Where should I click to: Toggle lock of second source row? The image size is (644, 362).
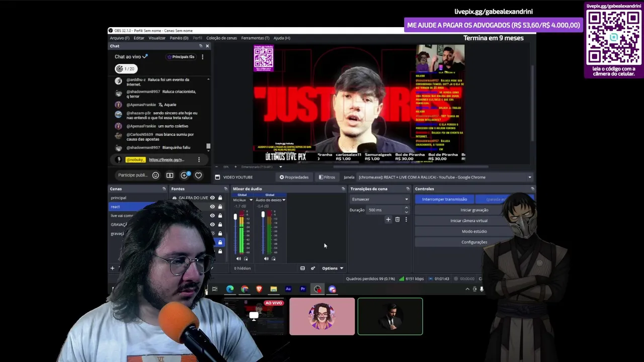(220, 207)
